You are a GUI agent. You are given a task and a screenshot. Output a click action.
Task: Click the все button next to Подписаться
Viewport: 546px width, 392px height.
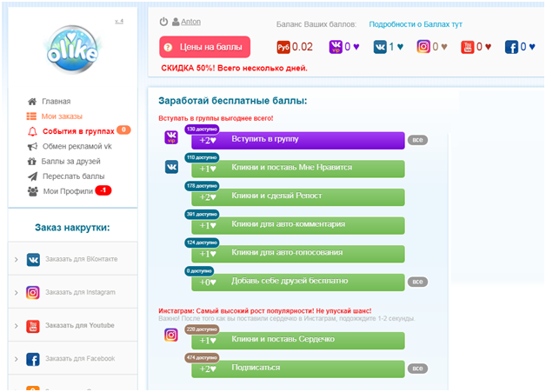pos(417,369)
